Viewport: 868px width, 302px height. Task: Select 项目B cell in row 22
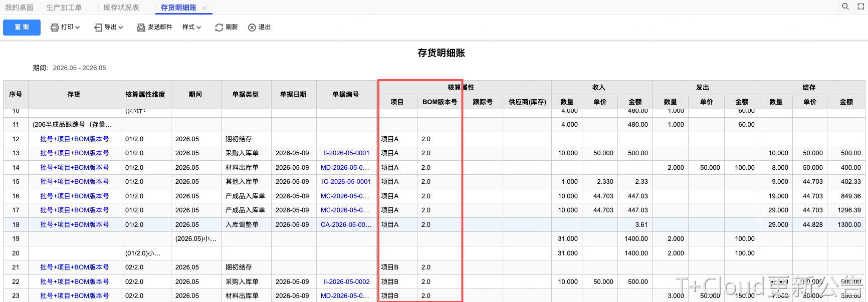[397, 282]
